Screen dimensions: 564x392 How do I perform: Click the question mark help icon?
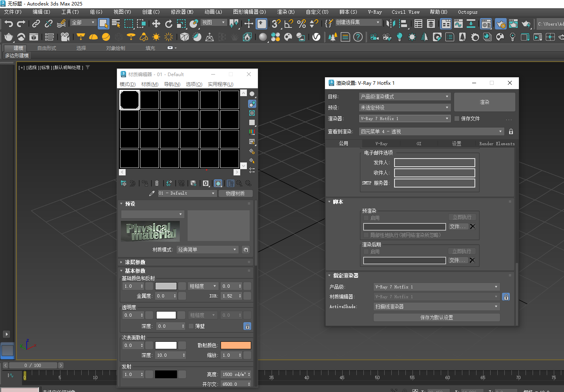point(358,37)
